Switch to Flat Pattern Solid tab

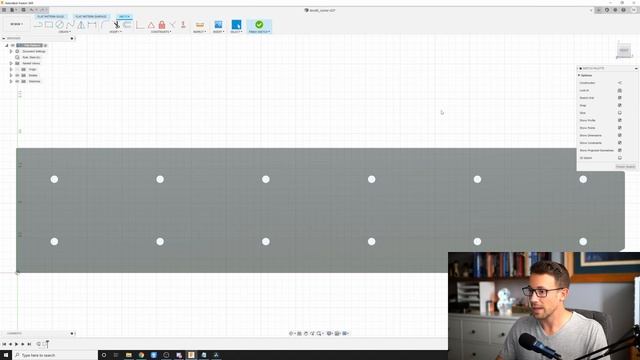click(x=51, y=17)
